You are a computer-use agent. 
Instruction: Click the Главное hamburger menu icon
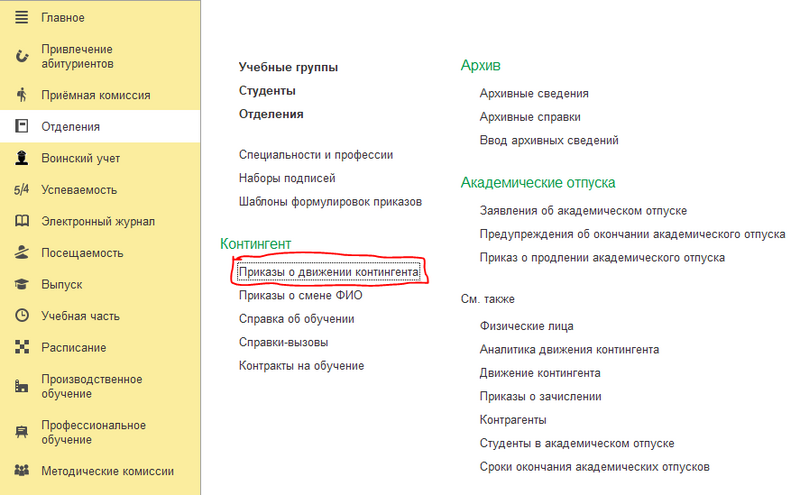[x=21, y=17]
